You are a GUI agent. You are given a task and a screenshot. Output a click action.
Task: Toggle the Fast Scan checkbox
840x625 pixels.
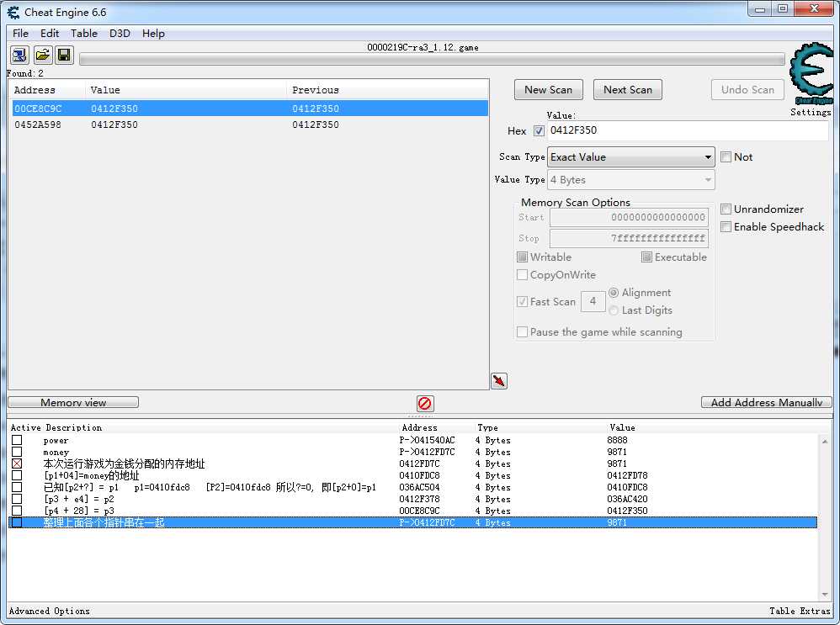coord(523,301)
